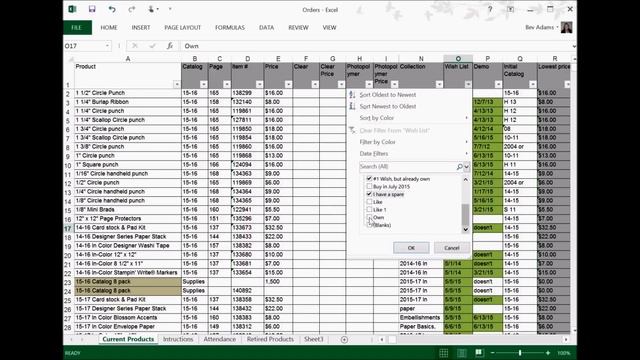Switch to the Sheet3 tab

(313, 339)
